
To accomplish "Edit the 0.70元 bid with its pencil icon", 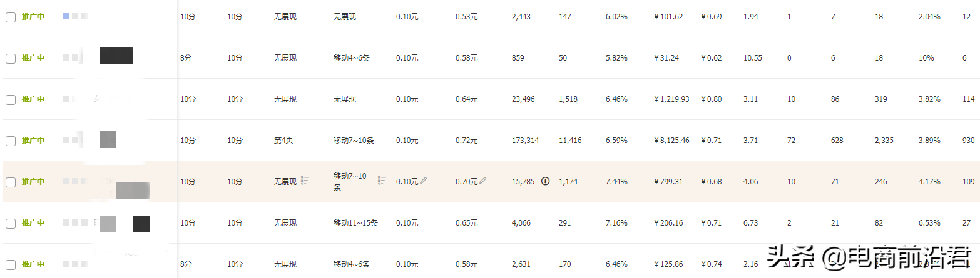I will (483, 181).
